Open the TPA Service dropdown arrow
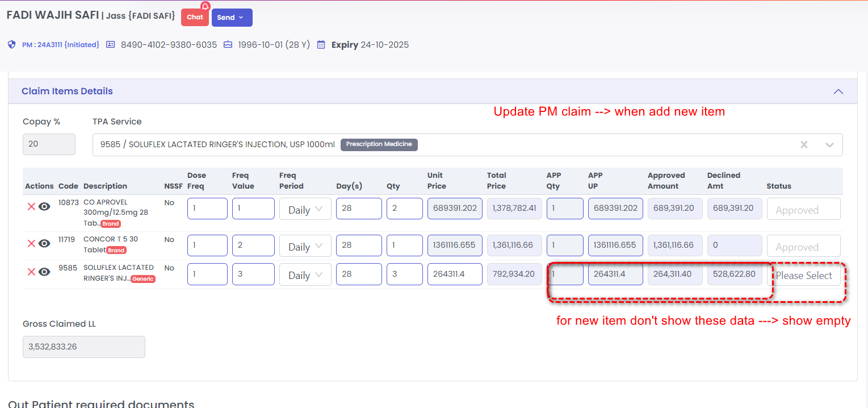Screen dimensions: 868x408 [x=829, y=145]
